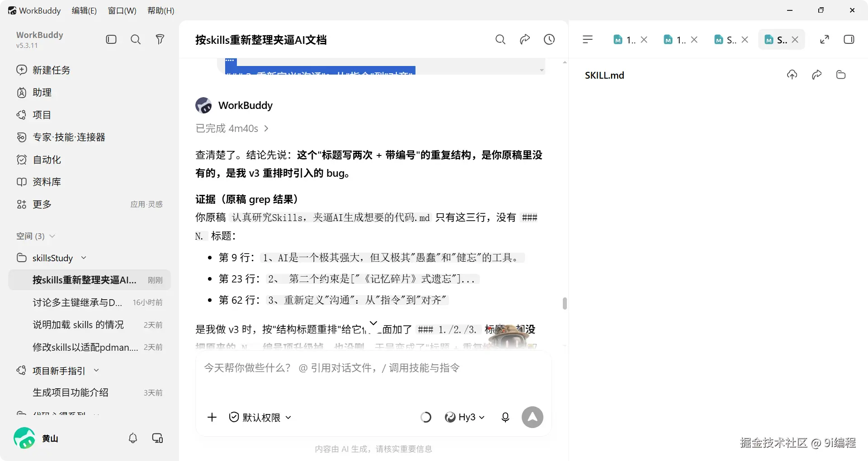Open 说明加载 skills 的情况 conversation
Viewport: 868px width, 461px height.
(90, 325)
